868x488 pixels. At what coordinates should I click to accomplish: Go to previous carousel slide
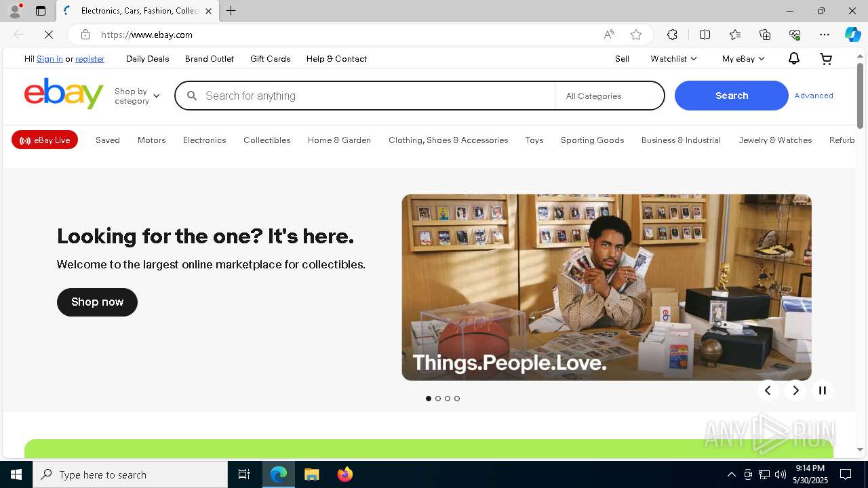[768, 390]
